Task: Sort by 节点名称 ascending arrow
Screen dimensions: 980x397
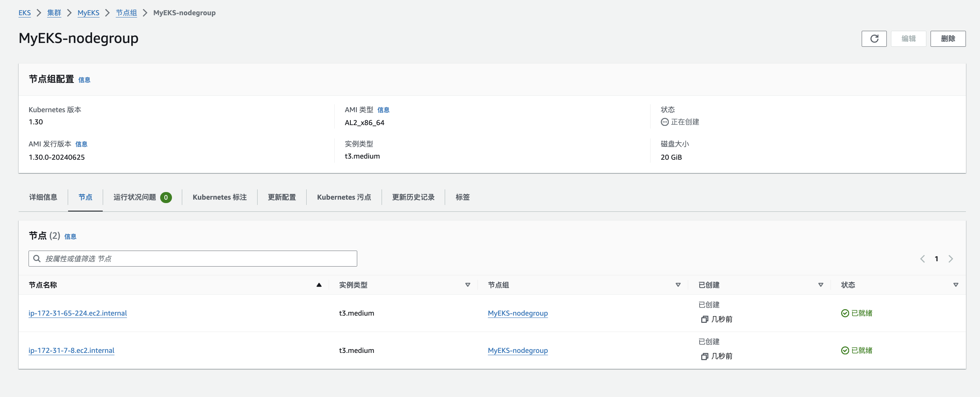Action: [x=319, y=285]
